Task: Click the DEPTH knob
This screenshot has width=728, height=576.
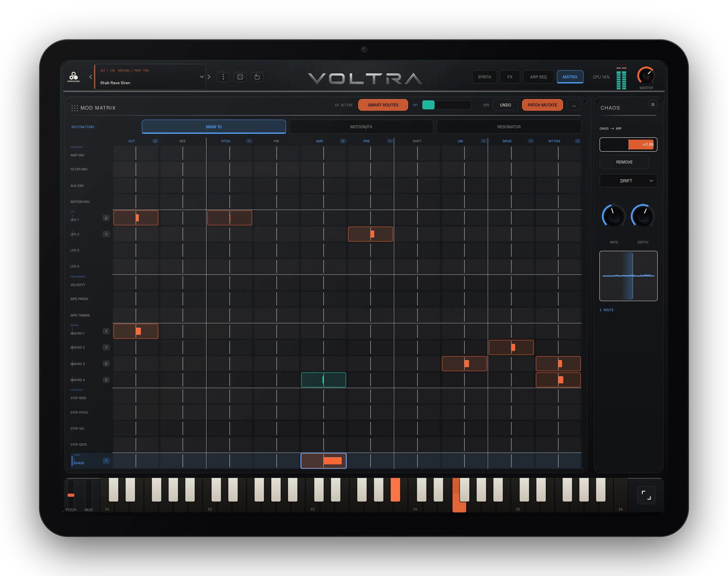Action: 643,216
